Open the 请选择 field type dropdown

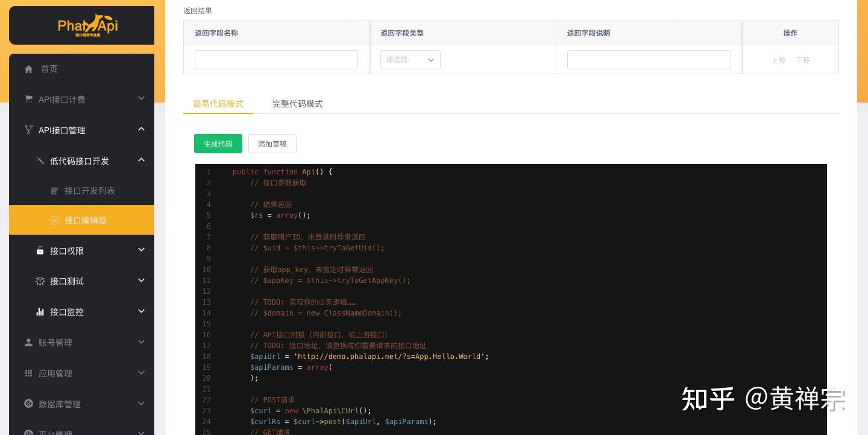click(410, 60)
